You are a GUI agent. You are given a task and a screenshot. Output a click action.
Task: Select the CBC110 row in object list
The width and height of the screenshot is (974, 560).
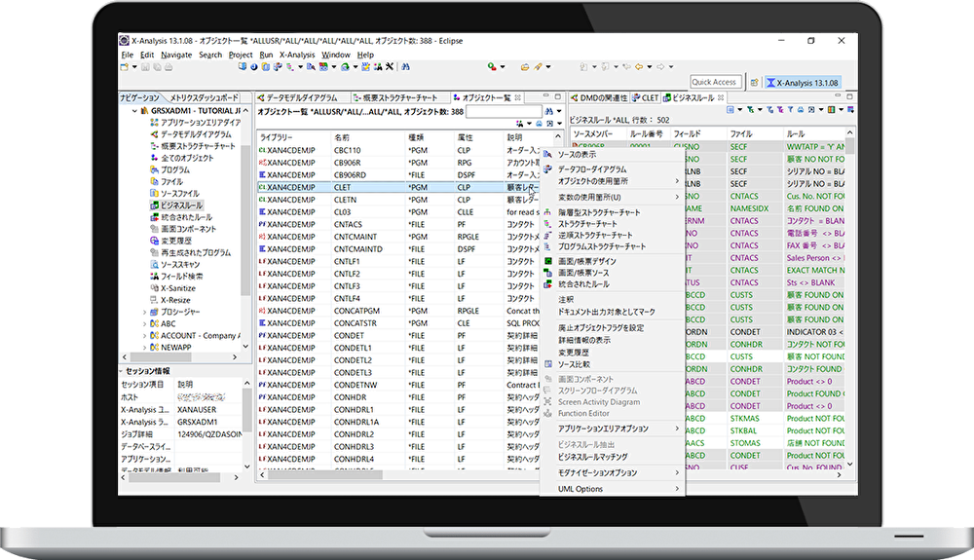click(x=400, y=150)
